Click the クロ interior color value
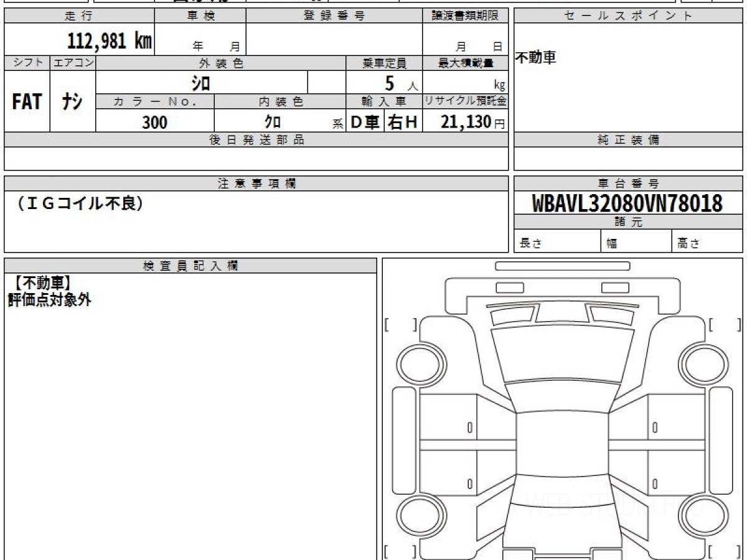This screenshot has height=560, width=747. [x=272, y=122]
